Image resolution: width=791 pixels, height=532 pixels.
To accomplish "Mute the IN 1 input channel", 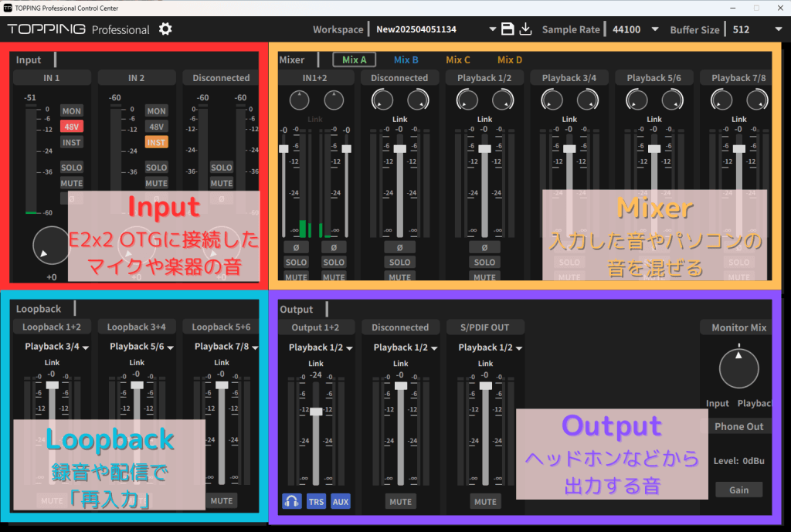I will 72,183.
